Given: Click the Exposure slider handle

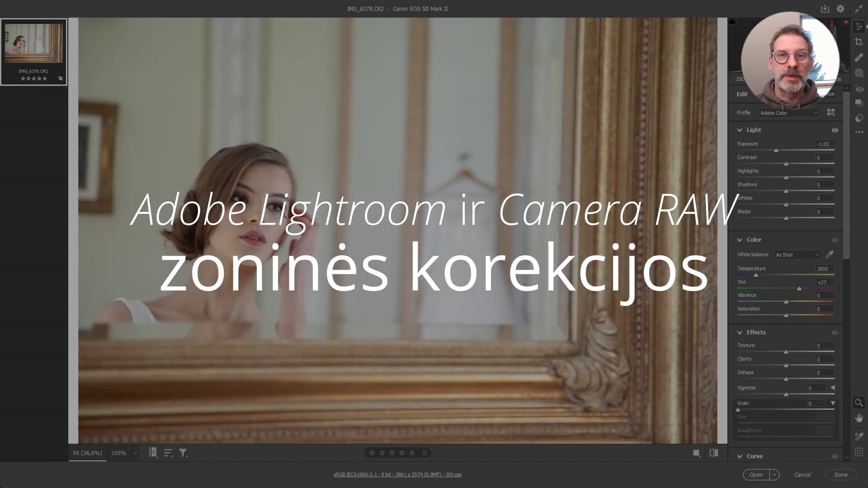Looking at the screenshot, I should tap(776, 150).
